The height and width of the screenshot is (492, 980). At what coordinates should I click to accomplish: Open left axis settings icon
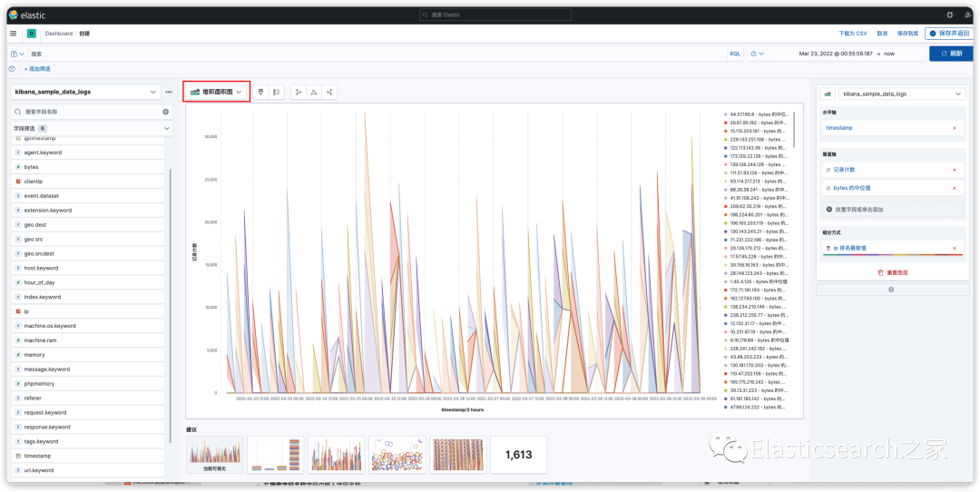point(299,92)
